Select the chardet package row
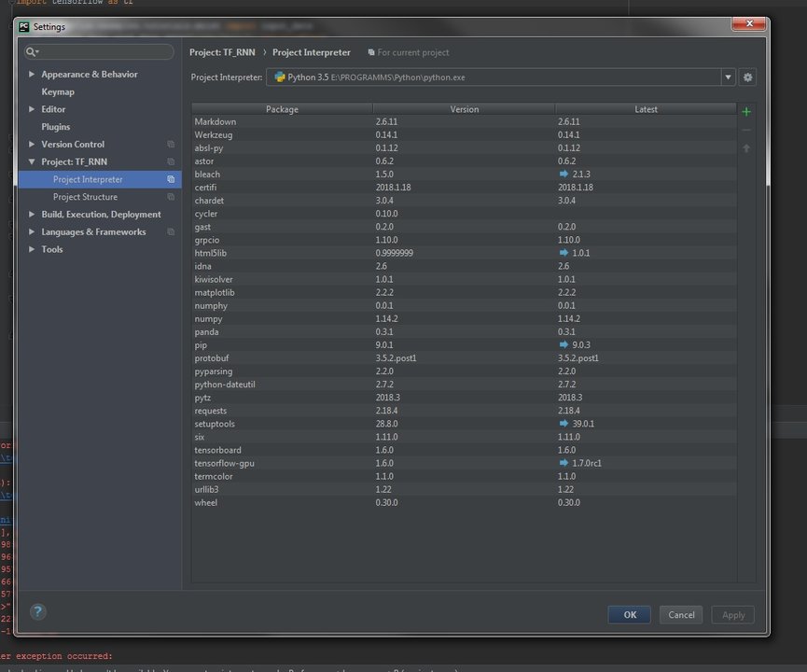Viewport: 807px width, 672px height. 464,201
